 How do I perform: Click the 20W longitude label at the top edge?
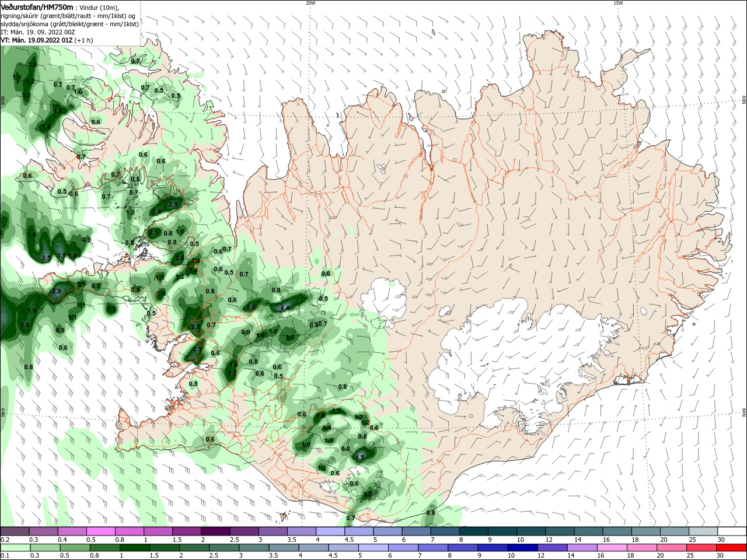[x=310, y=3]
